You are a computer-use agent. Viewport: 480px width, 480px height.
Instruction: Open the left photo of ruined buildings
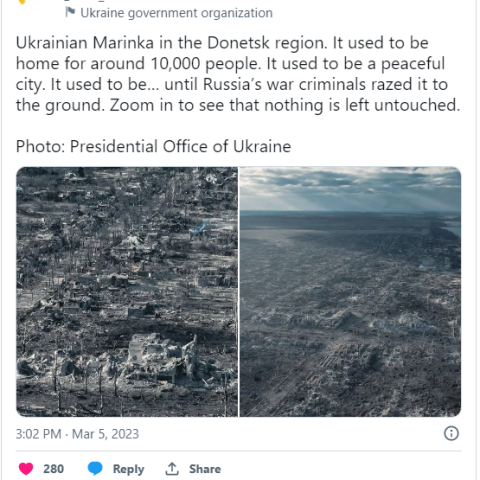pos(127,292)
